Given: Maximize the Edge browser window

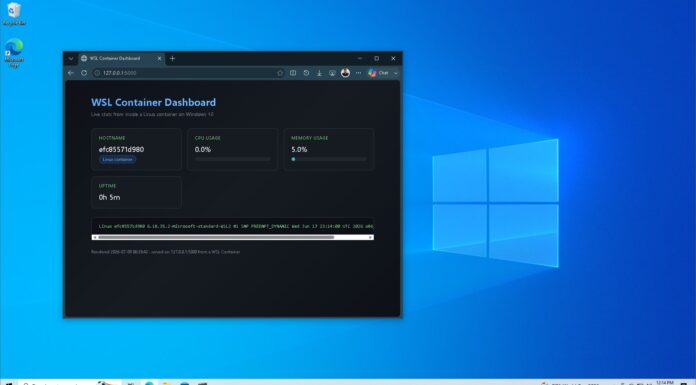Looking at the screenshot, I should (x=376, y=59).
